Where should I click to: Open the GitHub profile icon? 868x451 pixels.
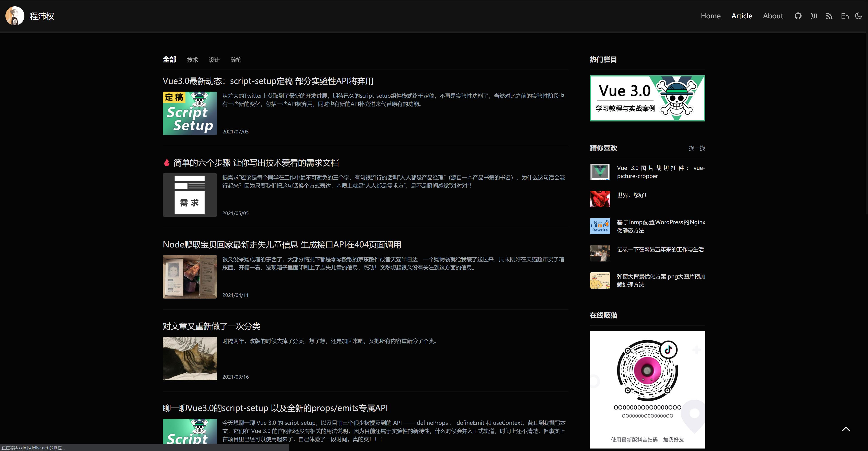click(798, 16)
